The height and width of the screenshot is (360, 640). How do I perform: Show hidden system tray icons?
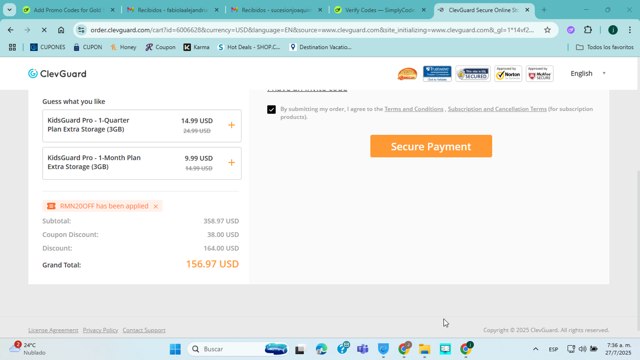(x=536, y=349)
